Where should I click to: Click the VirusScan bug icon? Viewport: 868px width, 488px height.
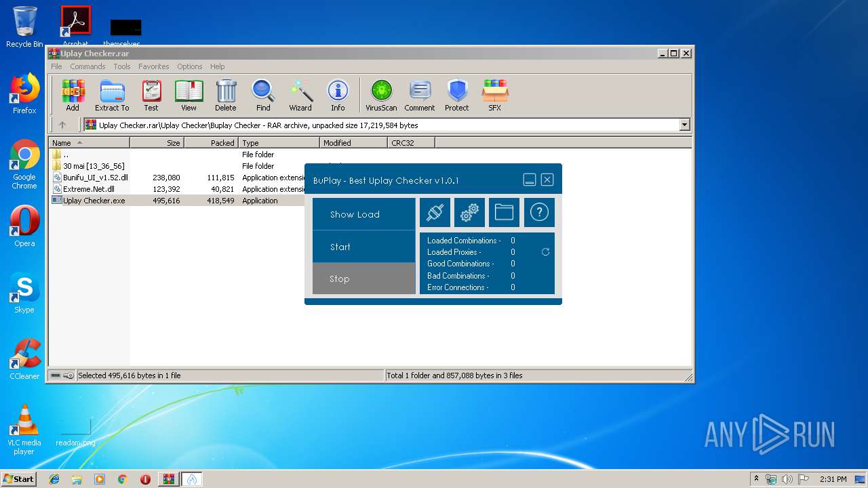pyautogui.click(x=381, y=95)
